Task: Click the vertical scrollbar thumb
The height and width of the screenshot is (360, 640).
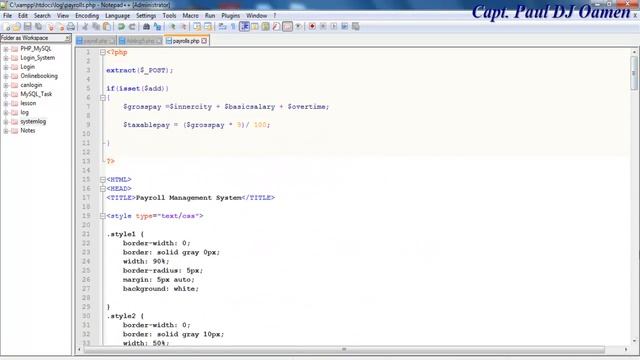Action: (x=634, y=73)
